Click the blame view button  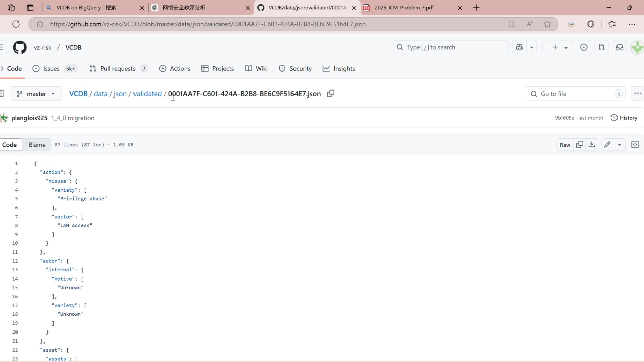coord(37,144)
